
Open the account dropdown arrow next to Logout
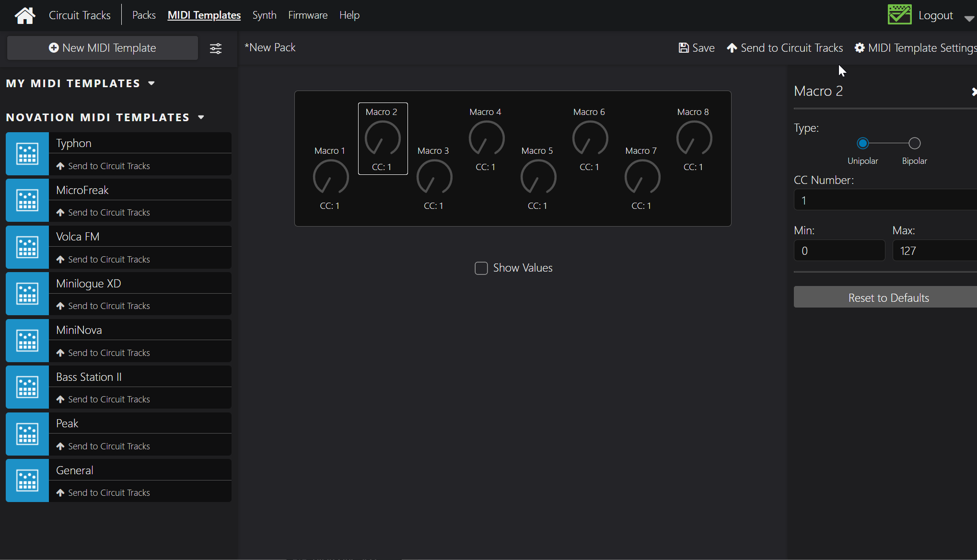coord(969,18)
